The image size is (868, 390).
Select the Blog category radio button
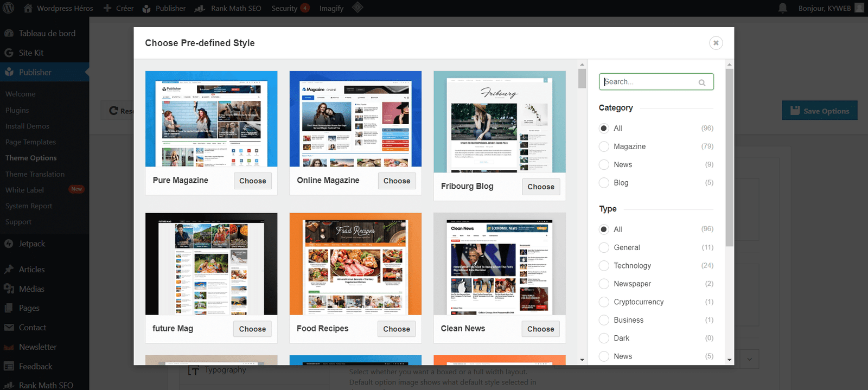point(604,183)
